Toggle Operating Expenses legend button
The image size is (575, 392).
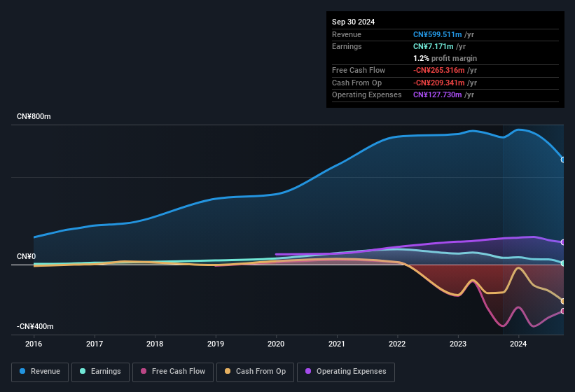(345, 372)
